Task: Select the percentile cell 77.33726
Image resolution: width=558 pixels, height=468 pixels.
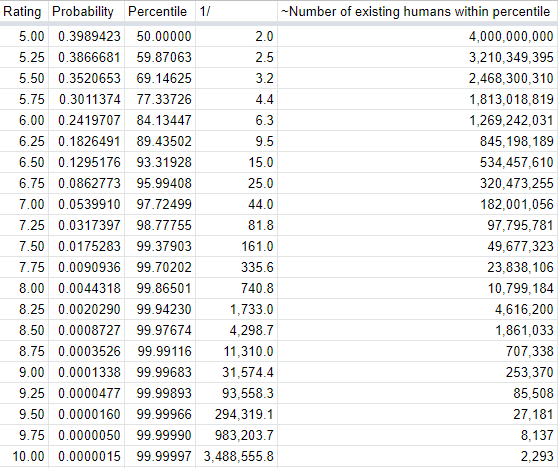Action: 160,99
